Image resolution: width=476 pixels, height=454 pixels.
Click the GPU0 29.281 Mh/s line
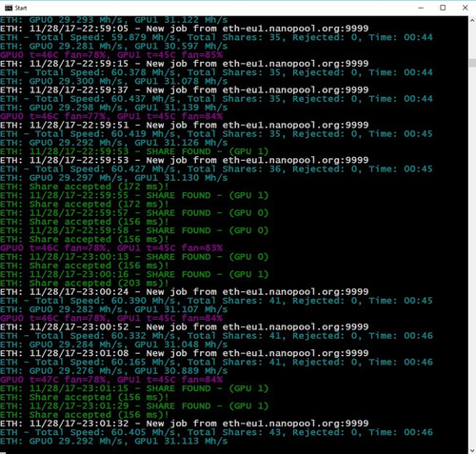click(114, 46)
